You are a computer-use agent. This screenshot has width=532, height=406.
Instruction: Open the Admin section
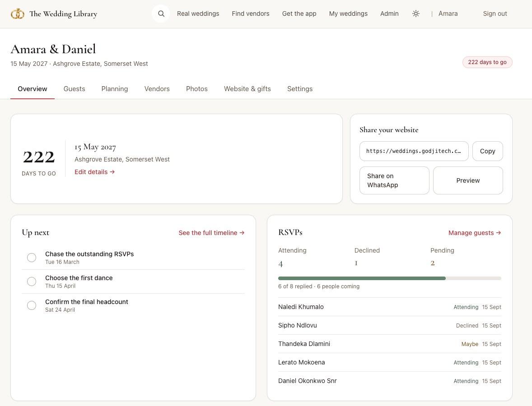pos(389,14)
